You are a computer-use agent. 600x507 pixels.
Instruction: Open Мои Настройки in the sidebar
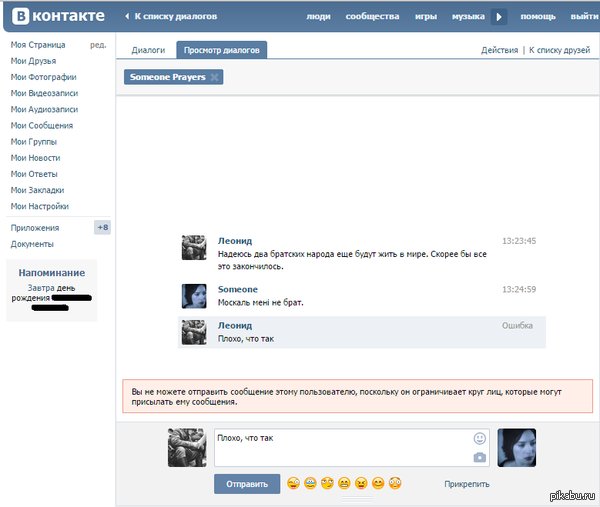[x=39, y=206]
